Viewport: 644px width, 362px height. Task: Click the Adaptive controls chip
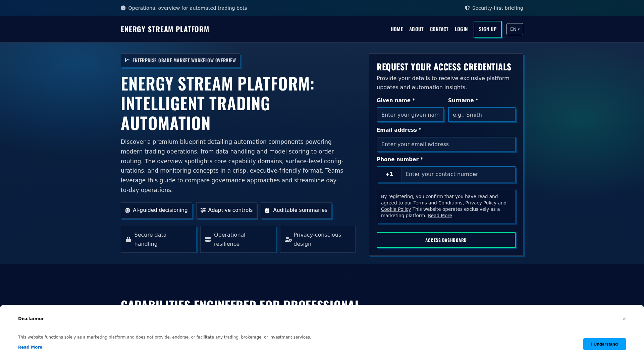[x=226, y=210]
